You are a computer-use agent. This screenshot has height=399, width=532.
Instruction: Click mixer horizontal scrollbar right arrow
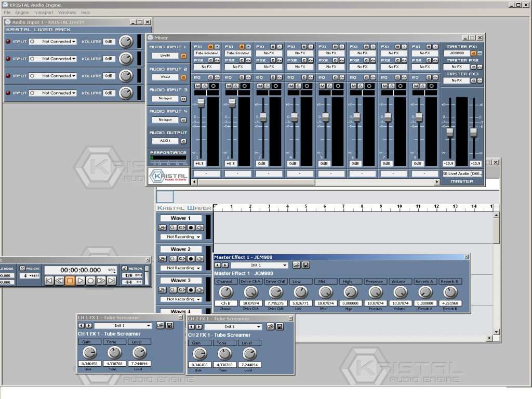pos(437,182)
